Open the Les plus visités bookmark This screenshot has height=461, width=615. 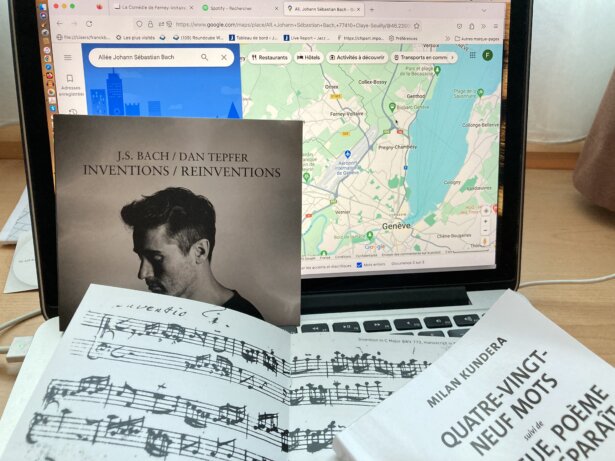(x=135, y=38)
